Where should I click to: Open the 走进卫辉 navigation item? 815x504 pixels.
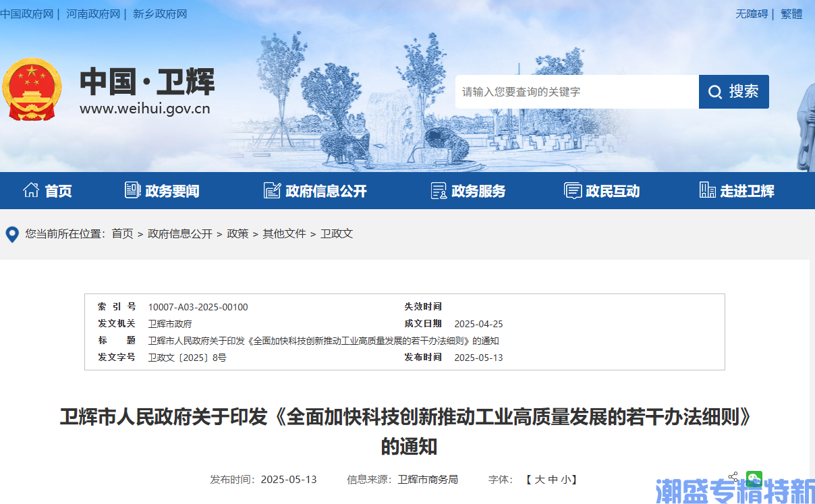[x=747, y=191]
